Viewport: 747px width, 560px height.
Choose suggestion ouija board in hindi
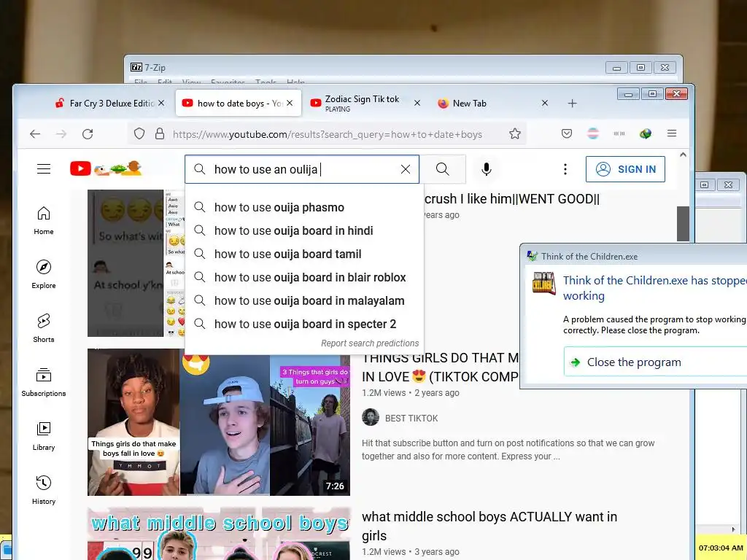(x=304, y=230)
